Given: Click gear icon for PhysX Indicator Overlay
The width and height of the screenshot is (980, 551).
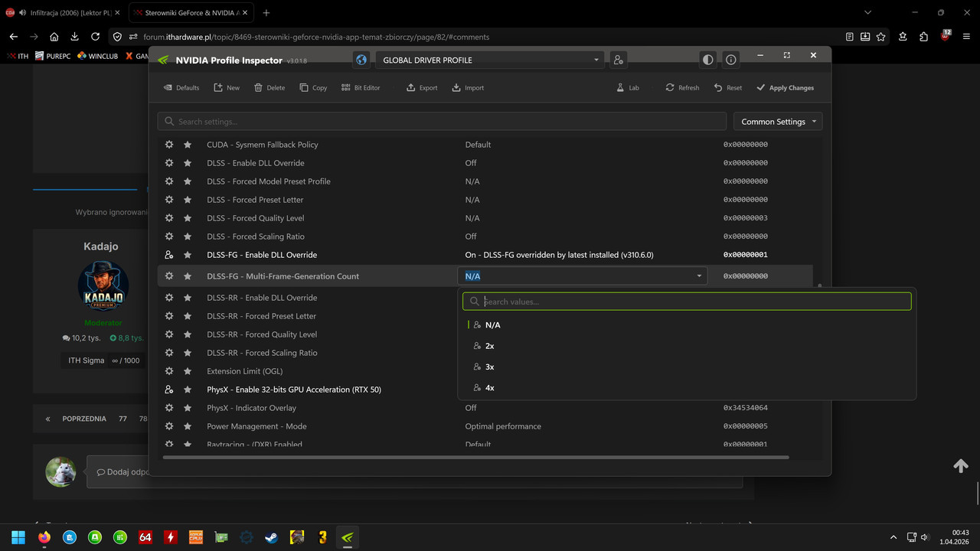Looking at the screenshot, I should pyautogui.click(x=169, y=408).
